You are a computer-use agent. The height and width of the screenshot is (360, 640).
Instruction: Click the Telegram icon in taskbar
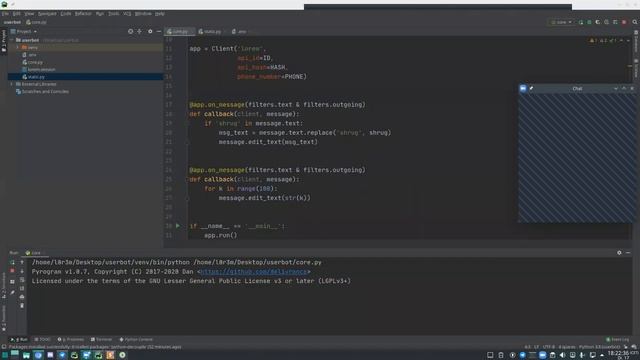(62, 355)
